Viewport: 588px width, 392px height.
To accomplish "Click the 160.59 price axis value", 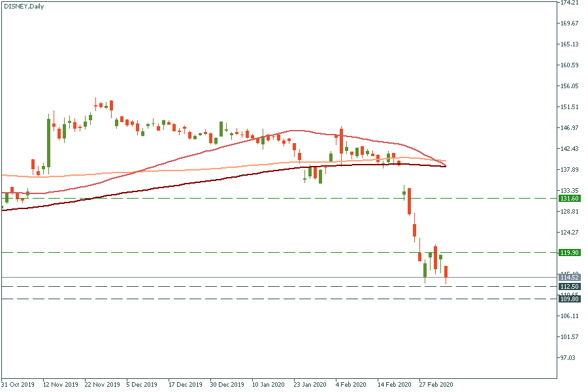I will (x=570, y=65).
